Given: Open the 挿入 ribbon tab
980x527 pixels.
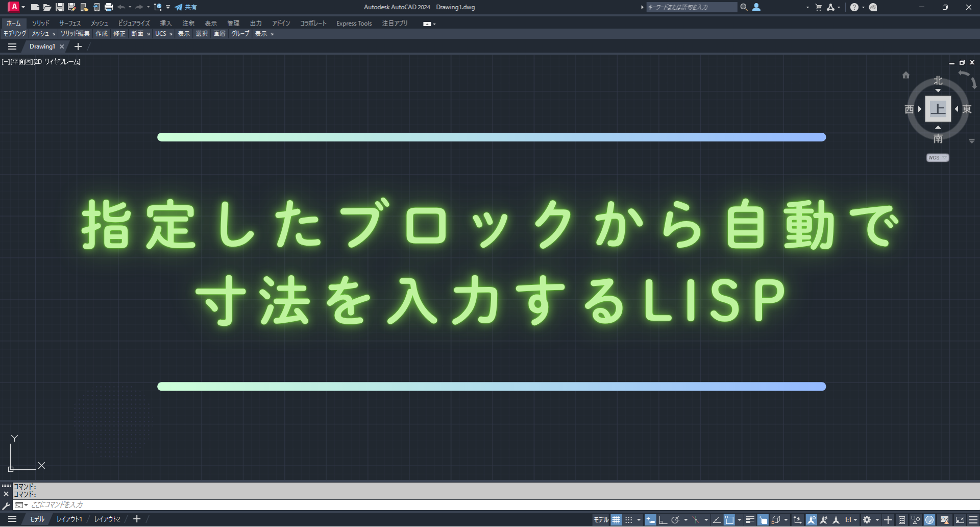Looking at the screenshot, I should 165,23.
